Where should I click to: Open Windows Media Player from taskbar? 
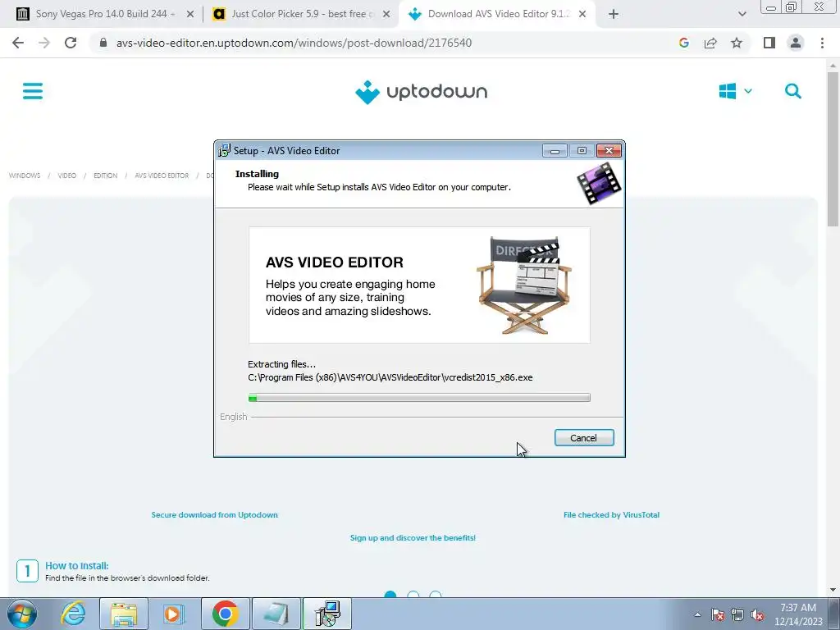pos(174,614)
